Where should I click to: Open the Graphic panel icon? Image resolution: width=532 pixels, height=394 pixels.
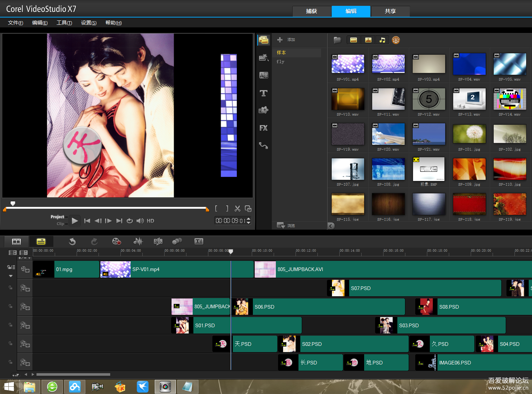[x=263, y=110]
